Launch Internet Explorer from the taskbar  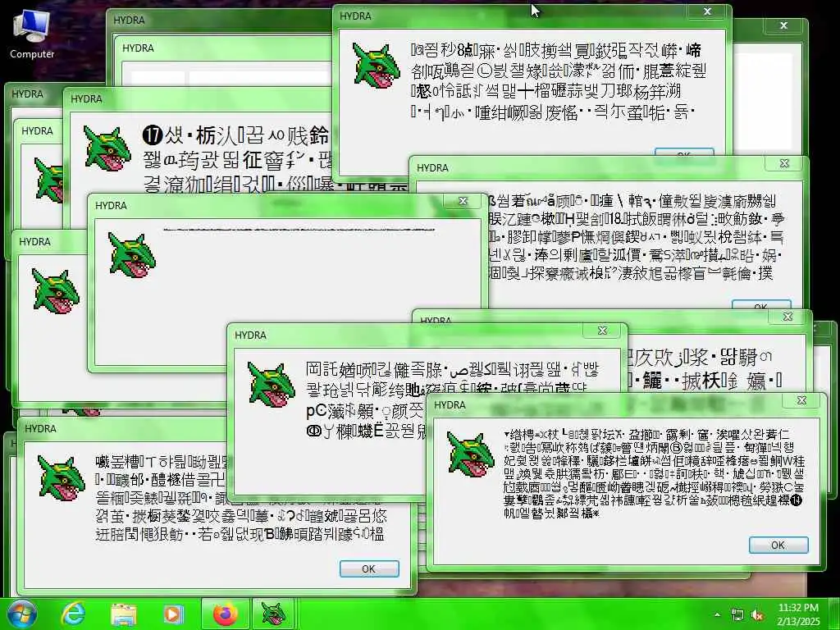(73, 614)
